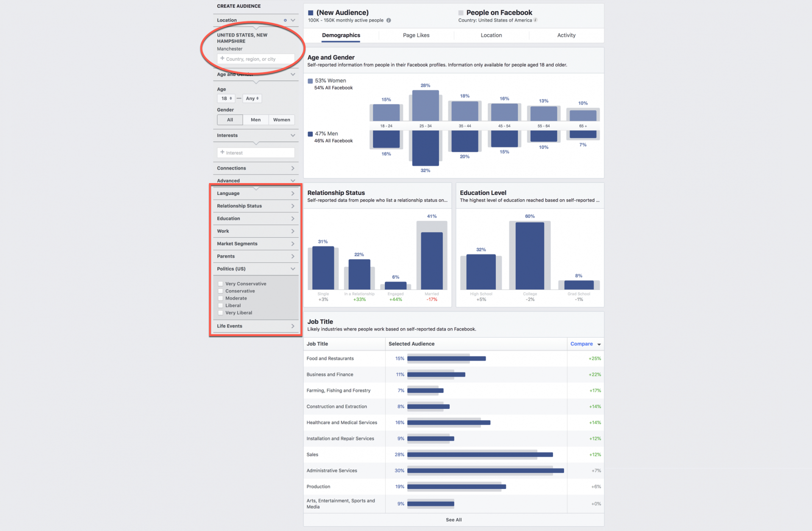Switch to the Page Likes tab
This screenshot has height=531, width=812.
[x=416, y=35]
